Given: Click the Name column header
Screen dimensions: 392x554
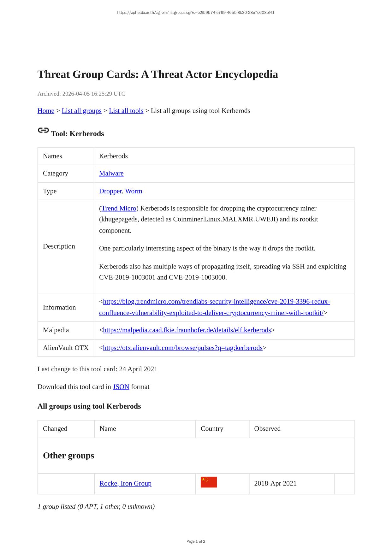Looking at the screenshot, I should tap(108, 428).
